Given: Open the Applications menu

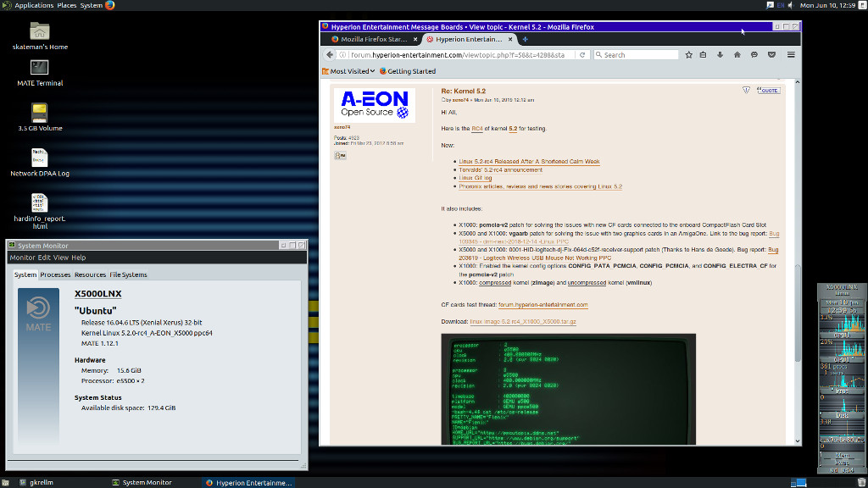Looking at the screenshot, I should click(x=34, y=6).
